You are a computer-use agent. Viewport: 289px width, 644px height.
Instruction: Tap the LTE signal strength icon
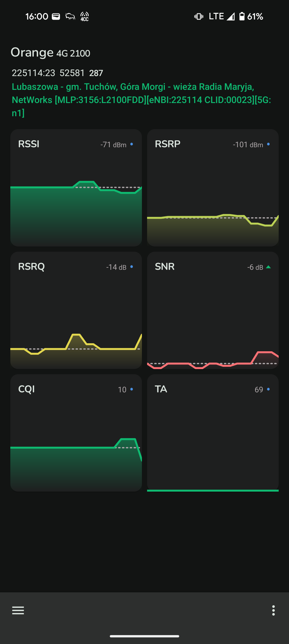(x=231, y=17)
